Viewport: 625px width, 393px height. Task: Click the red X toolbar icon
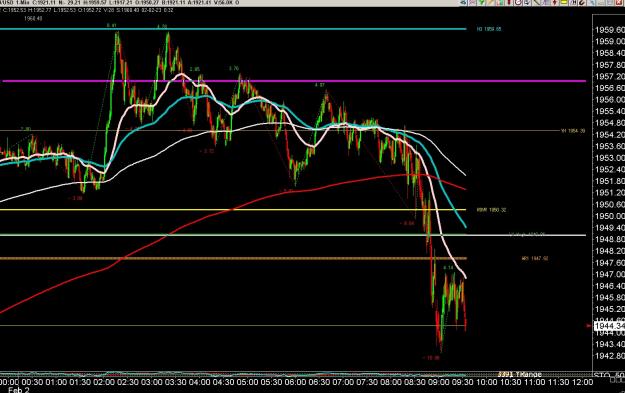coord(620,2)
